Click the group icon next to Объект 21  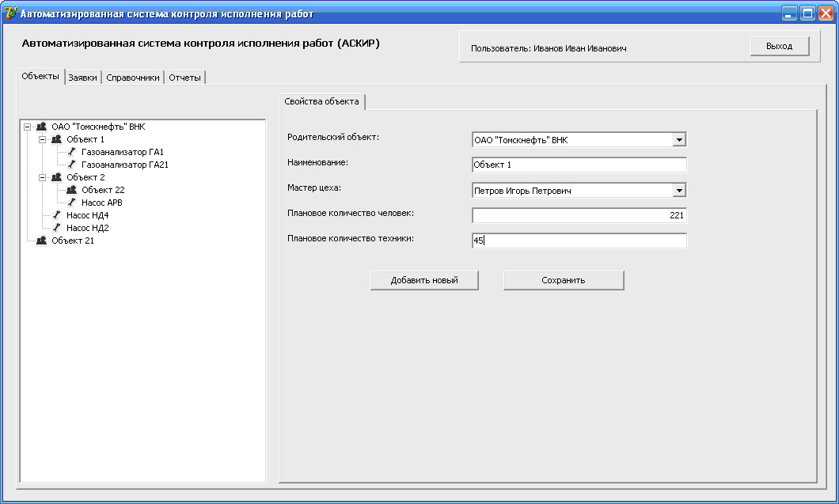click(41, 241)
